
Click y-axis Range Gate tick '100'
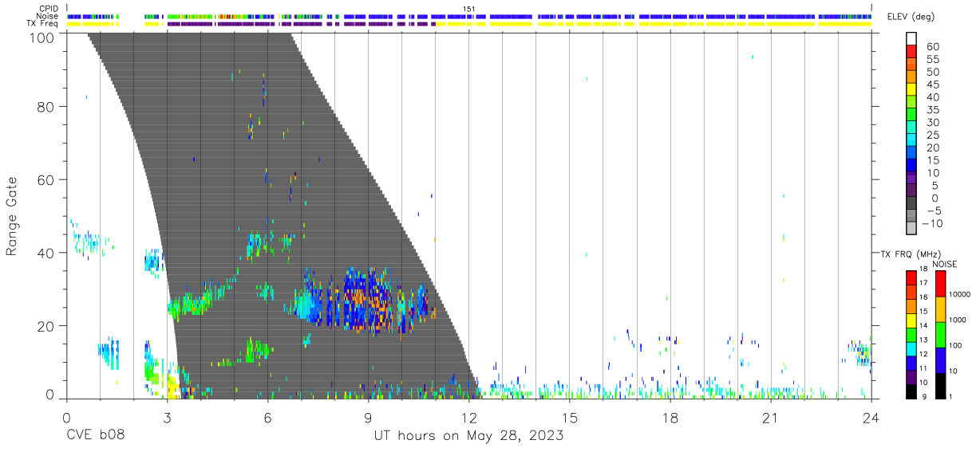pyautogui.click(x=41, y=37)
